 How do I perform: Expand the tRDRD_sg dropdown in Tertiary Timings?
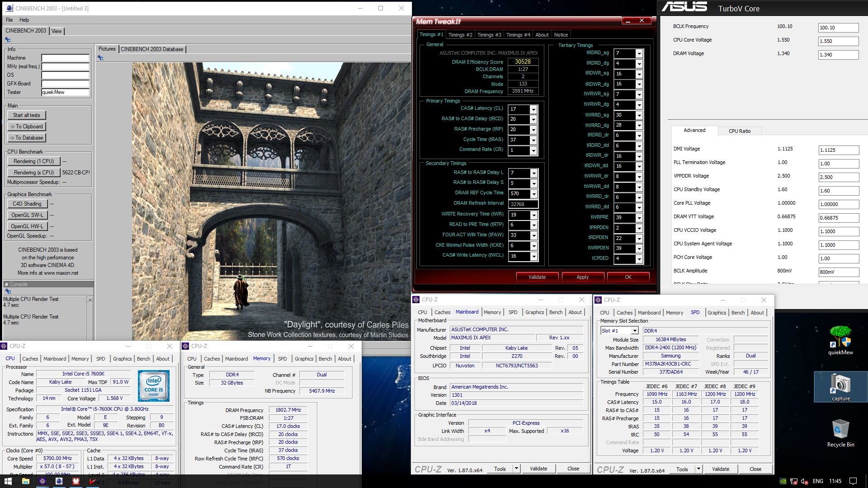click(639, 53)
